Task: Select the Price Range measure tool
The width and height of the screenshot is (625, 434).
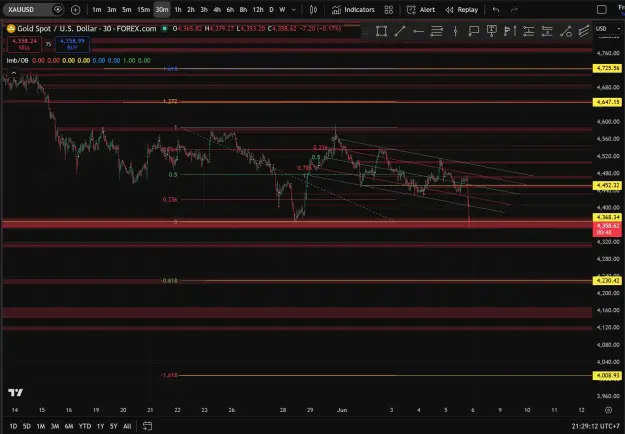Action: click(x=566, y=31)
